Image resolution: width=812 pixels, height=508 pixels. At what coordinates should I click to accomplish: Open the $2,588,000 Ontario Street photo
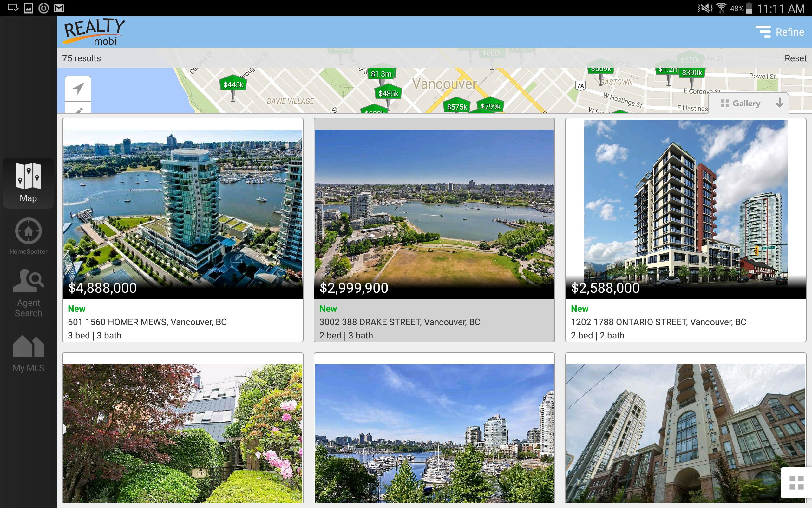click(685, 209)
